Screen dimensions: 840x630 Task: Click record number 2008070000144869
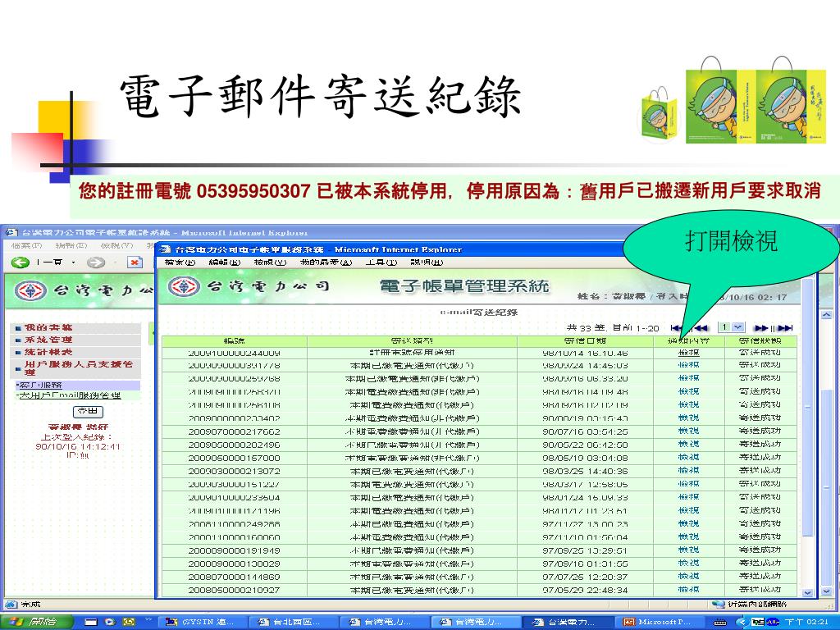point(234,577)
